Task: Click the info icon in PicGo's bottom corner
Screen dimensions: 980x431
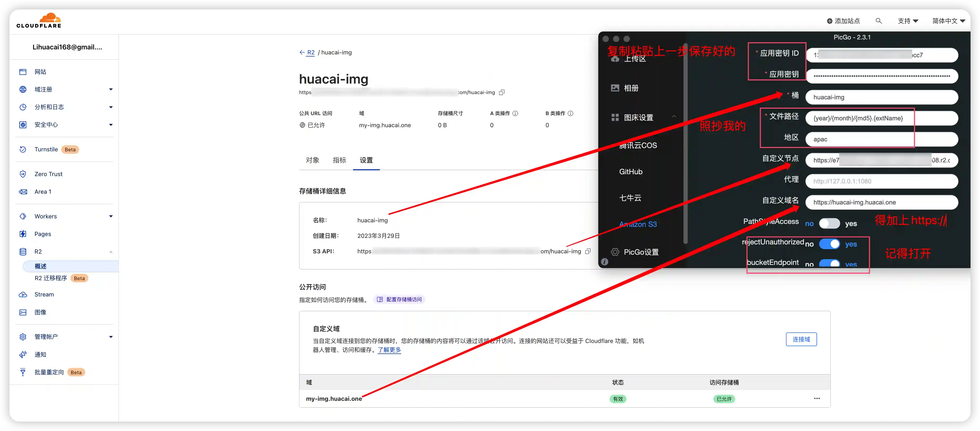Action: tap(605, 261)
